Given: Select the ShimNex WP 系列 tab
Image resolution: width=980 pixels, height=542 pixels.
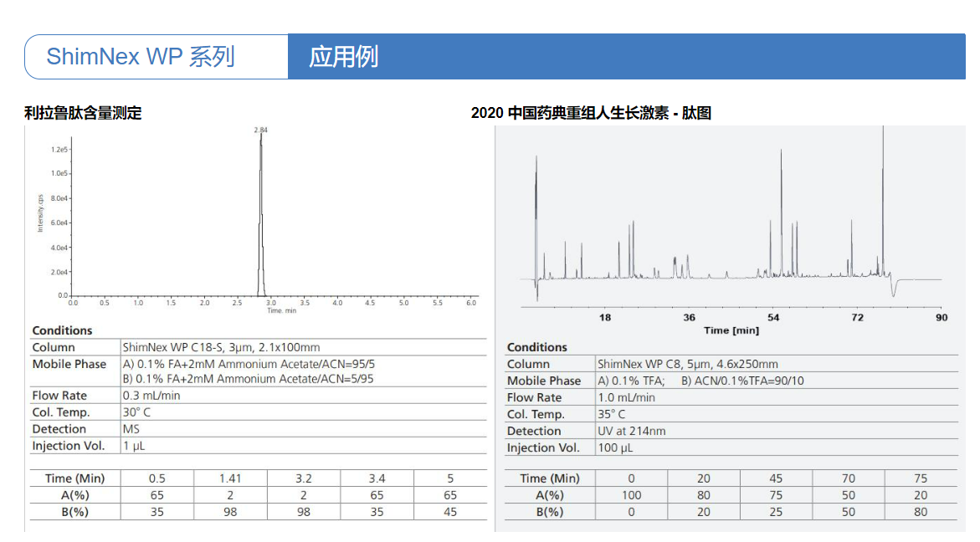Looking at the screenshot, I should [x=141, y=57].
